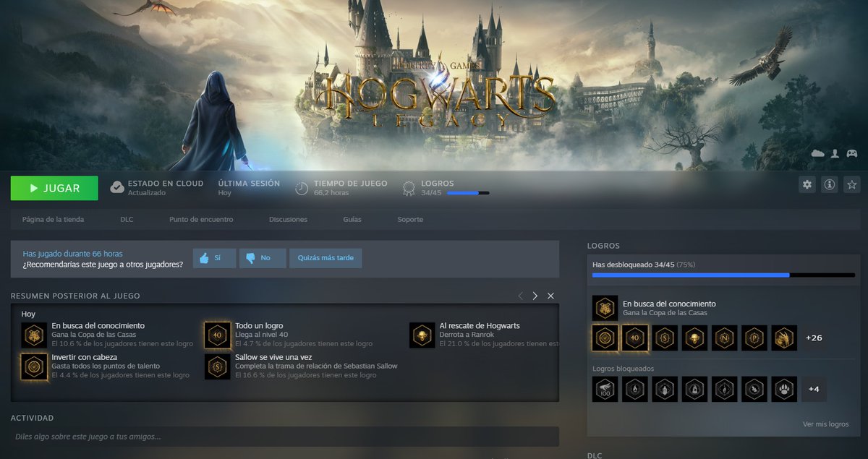Click the locked paw print achievement icon

tap(784, 389)
